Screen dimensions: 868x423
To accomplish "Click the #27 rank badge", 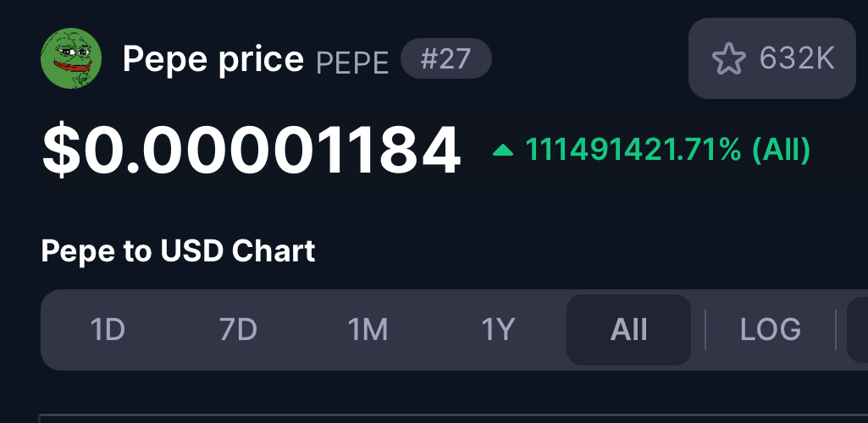I will pos(445,58).
